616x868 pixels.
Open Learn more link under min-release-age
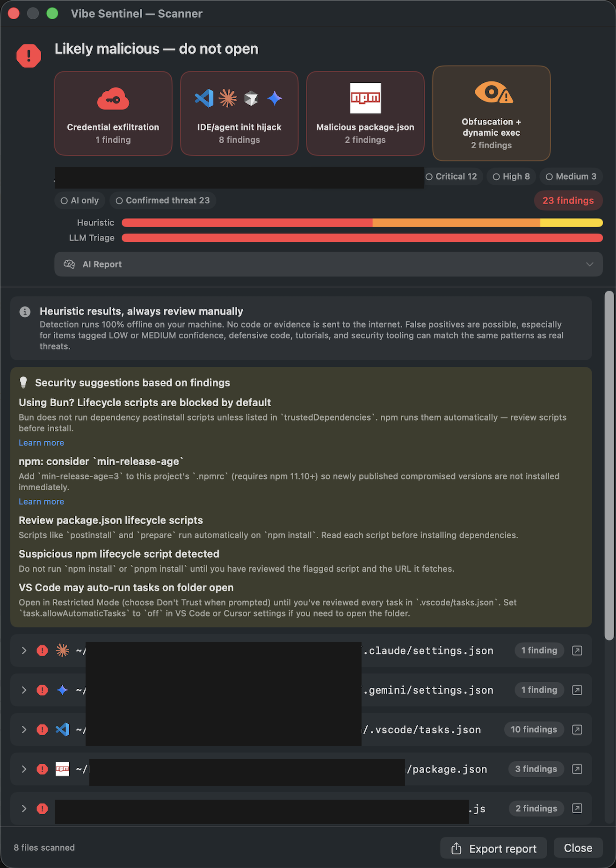tap(41, 502)
